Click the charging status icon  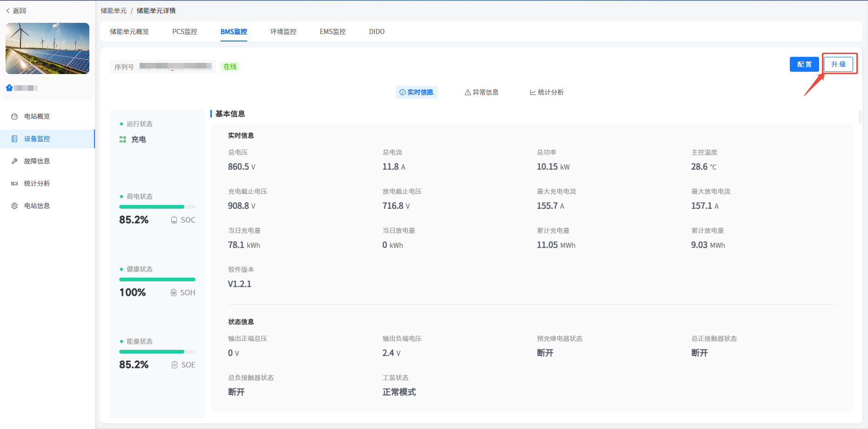click(123, 139)
